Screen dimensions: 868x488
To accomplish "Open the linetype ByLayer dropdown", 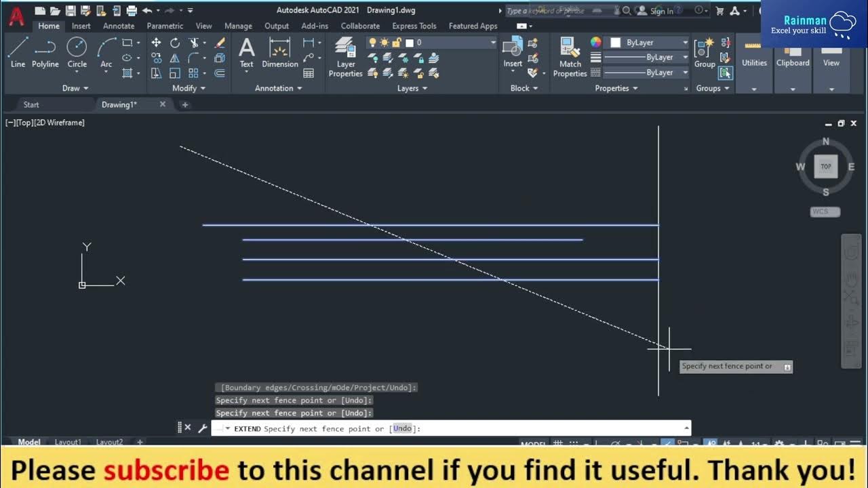I will (x=647, y=73).
